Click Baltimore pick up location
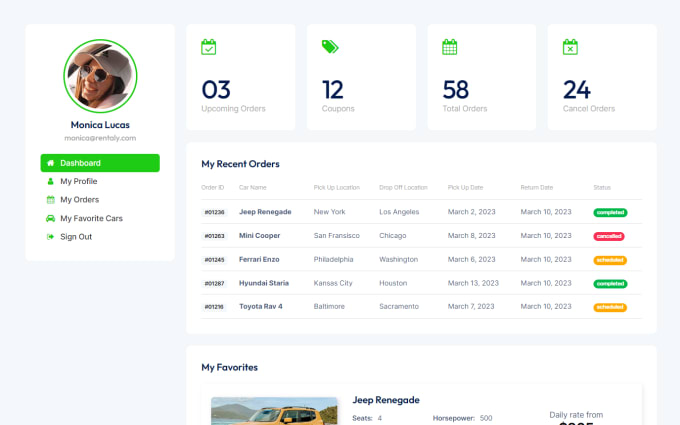 point(329,307)
